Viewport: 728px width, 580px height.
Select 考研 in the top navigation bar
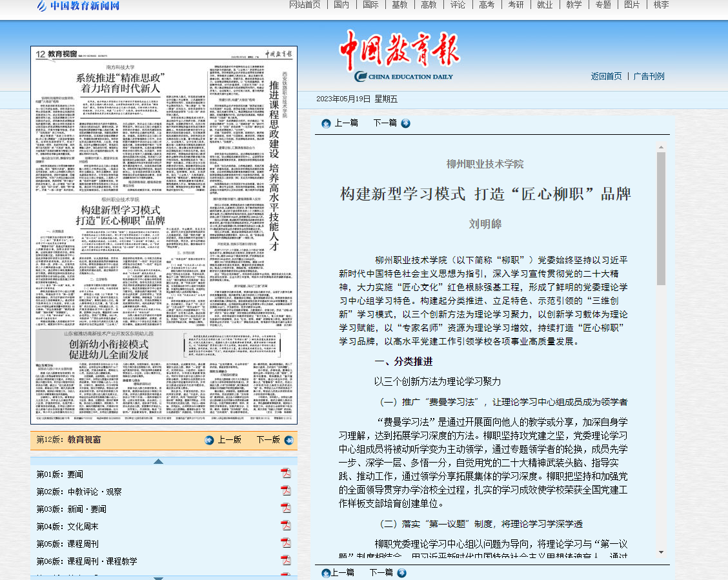click(516, 5)
